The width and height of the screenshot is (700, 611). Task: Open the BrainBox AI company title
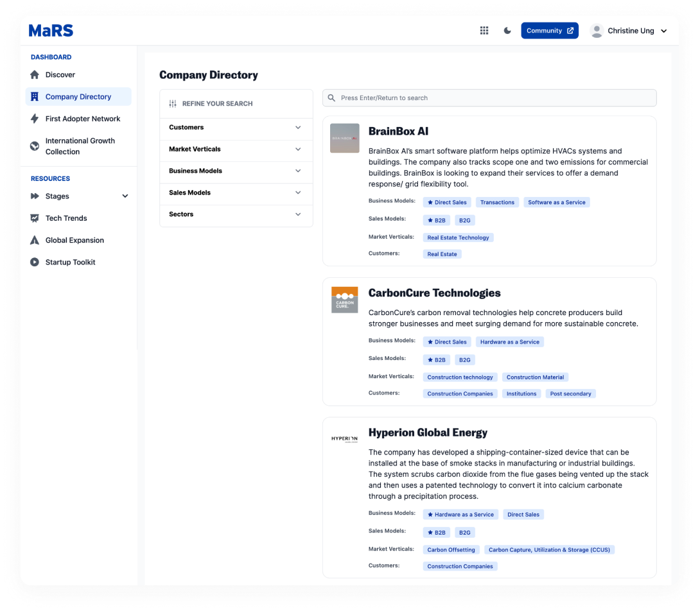pos(398,131)
